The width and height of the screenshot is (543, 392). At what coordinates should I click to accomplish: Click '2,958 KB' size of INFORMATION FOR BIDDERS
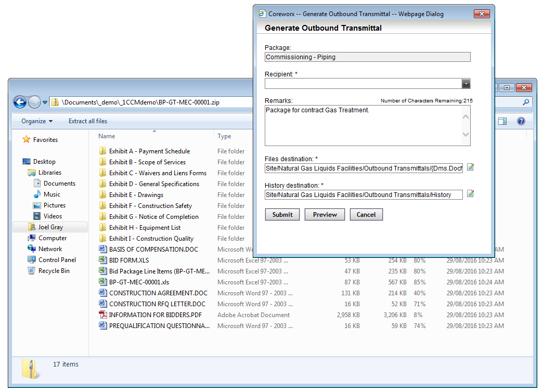(x=348, y=315)
